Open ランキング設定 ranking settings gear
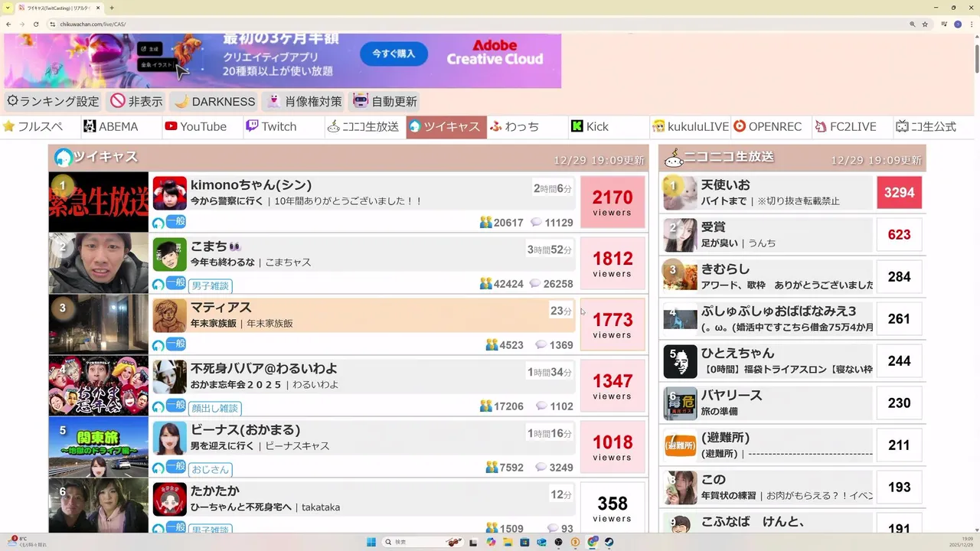 click(x=53, y=101)
